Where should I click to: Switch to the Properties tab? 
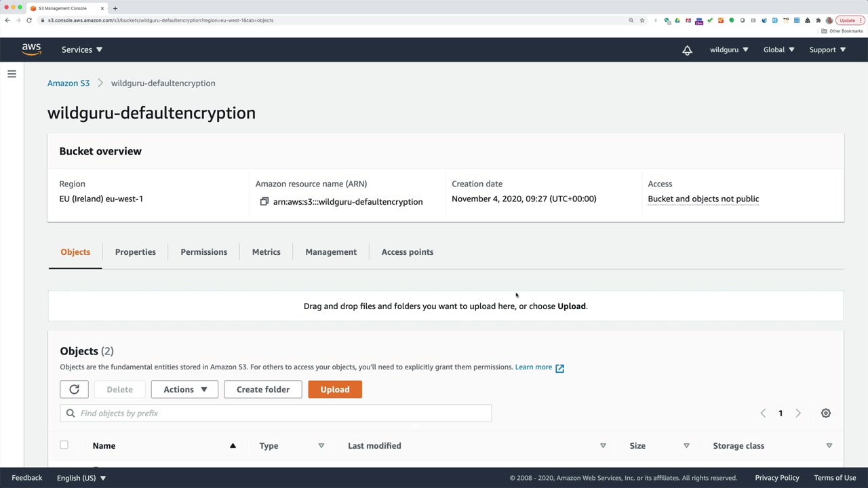(x=135, y=252)
